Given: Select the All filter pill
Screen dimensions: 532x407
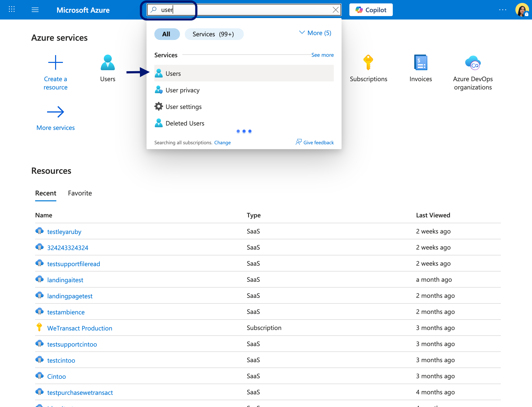Looking at the screenshot, I should tap(167, 34).
